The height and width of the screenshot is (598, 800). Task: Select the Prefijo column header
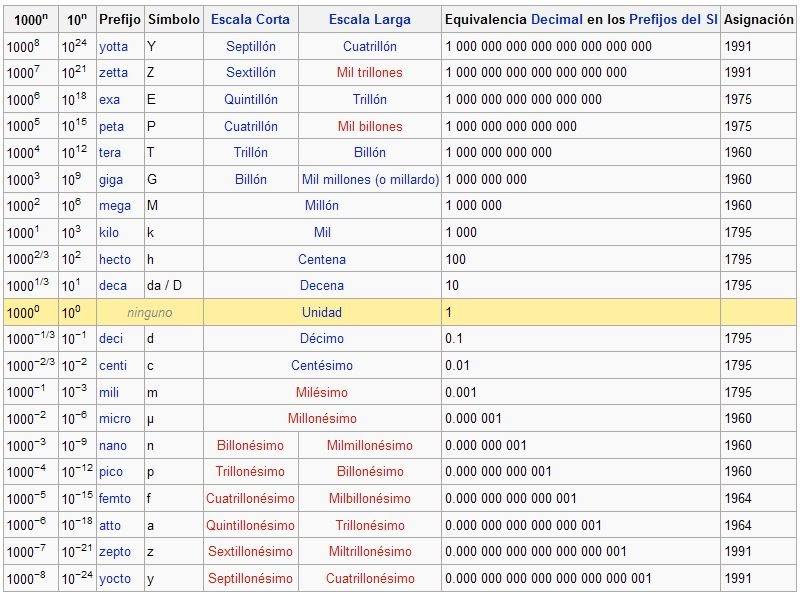coord(119,19)
